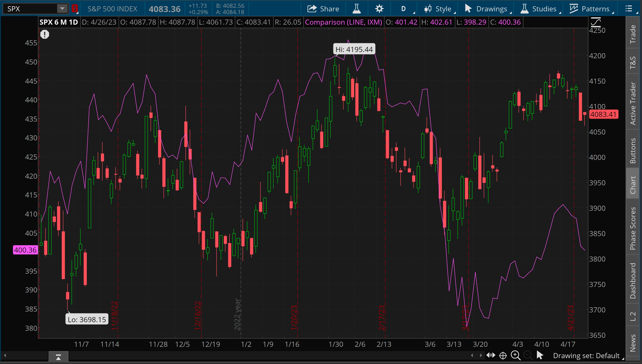Click the 455 left axis label
Image resolution: width=642 pixels, height=364 pixels.
(x=31, y=43)
